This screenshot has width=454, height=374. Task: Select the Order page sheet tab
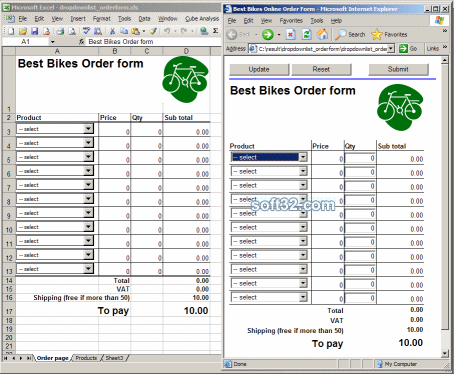point(52,358)
